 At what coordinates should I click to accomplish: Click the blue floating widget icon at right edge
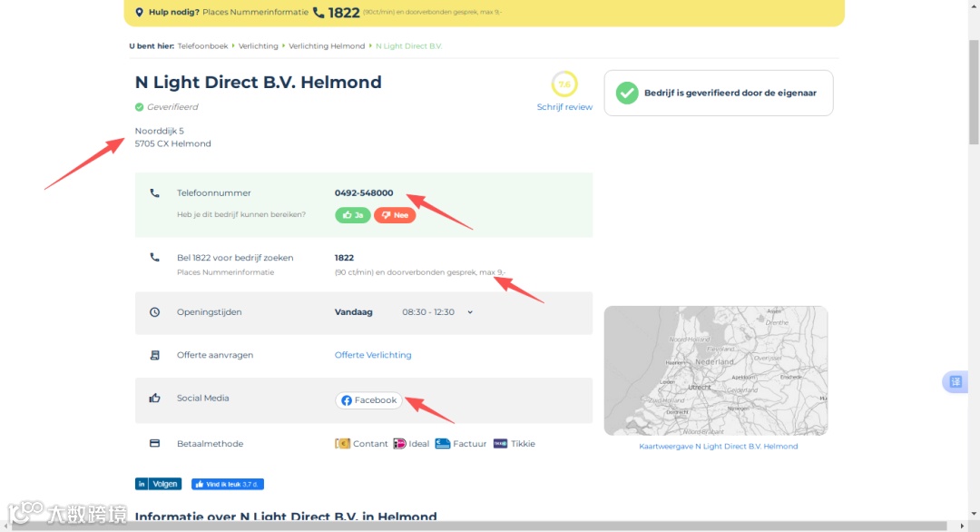click(955, 382)
